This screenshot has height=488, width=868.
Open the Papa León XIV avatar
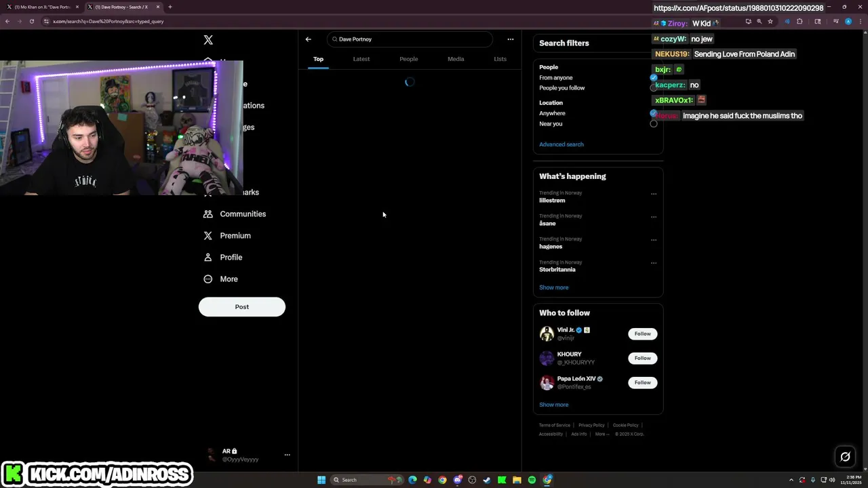547,382
